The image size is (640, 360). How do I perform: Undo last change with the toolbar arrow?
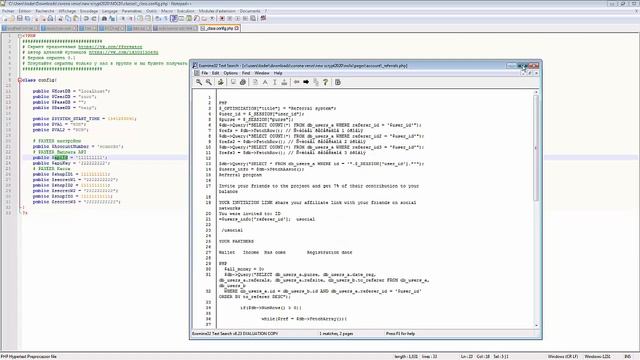(x=86, y=18)
